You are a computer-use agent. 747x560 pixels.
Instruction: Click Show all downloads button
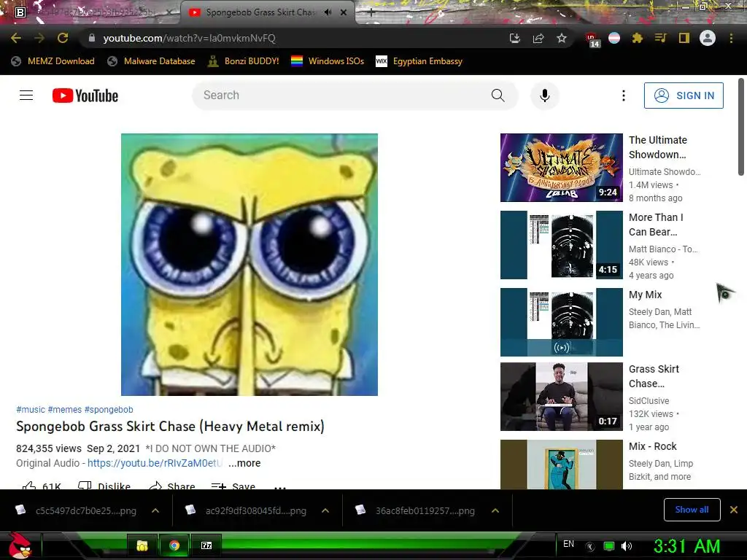[692, 510]
